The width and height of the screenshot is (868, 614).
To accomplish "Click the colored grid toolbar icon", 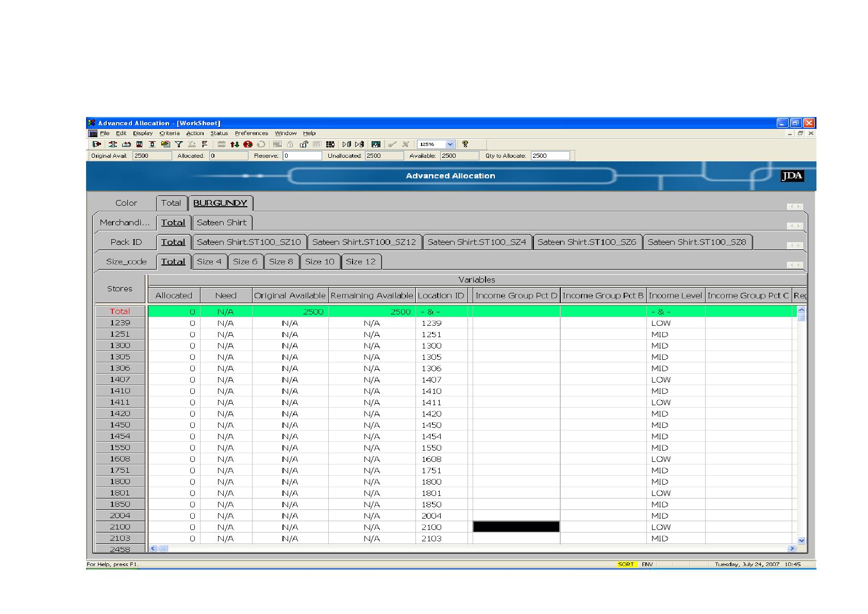I will 330,144.
